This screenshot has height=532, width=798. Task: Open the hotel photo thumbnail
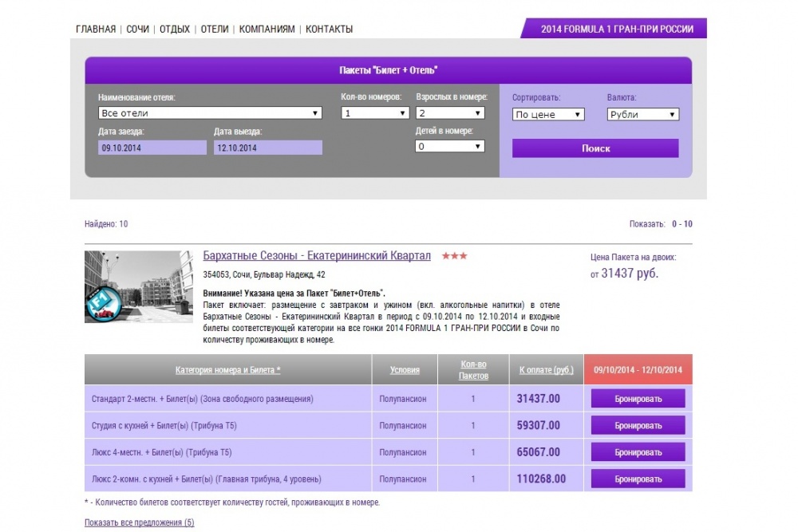(x=138, y=287)
